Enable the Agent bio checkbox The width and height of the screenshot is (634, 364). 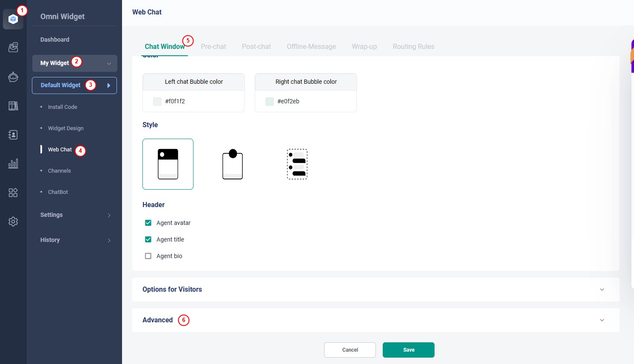tap(148, 256)
